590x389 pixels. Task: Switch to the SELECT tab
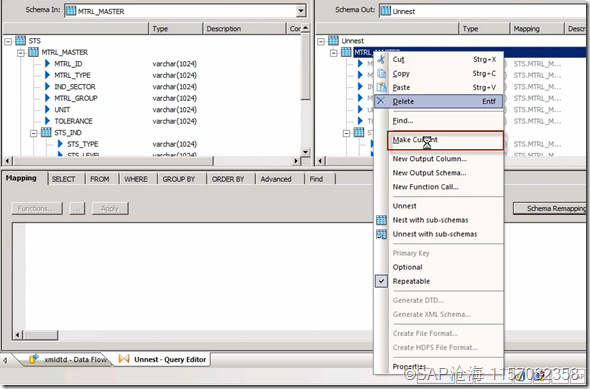tap(63, 179)
